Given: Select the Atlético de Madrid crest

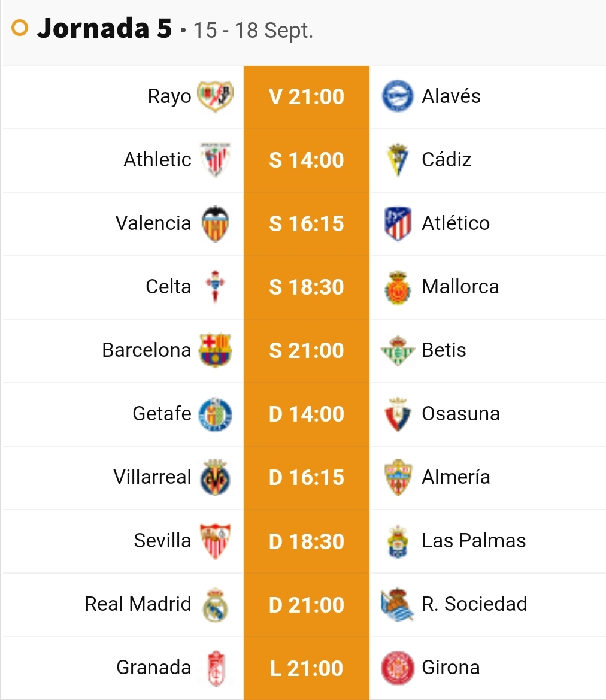Looking at the screenshot, I should [x=398, y=223].
